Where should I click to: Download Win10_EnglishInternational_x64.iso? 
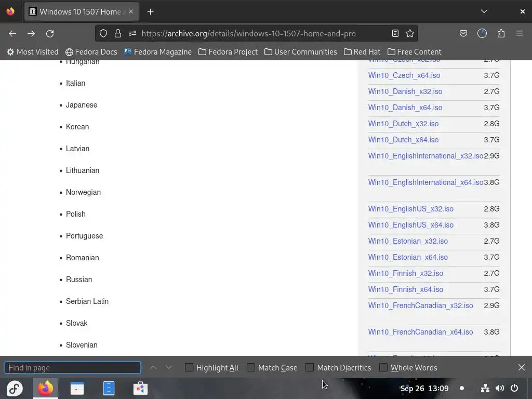pos(426,182)
